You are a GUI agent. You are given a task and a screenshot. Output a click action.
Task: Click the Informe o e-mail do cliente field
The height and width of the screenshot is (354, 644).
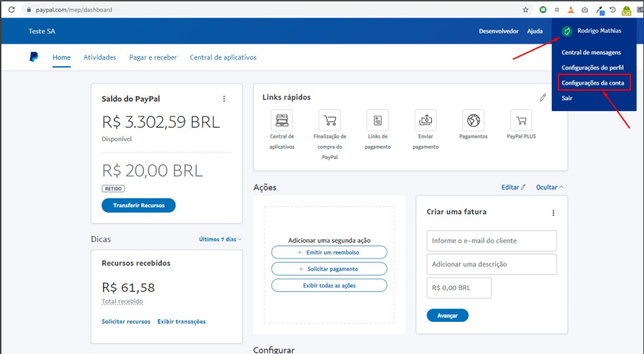click(x=492, y=241)
